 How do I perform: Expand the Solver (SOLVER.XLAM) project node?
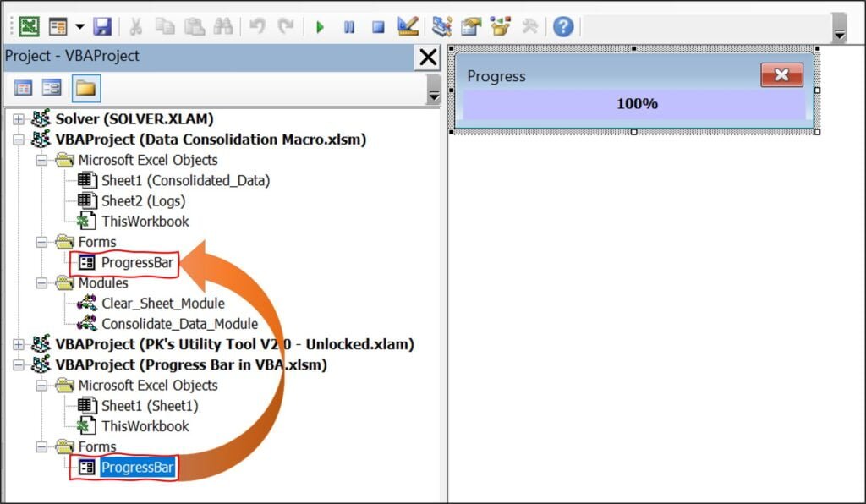click(x=18, y=119)
